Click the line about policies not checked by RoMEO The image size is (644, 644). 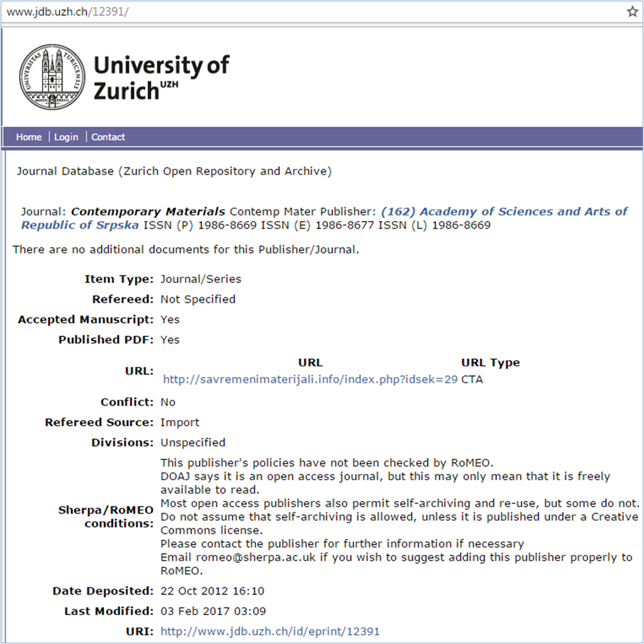coord(327,463)
